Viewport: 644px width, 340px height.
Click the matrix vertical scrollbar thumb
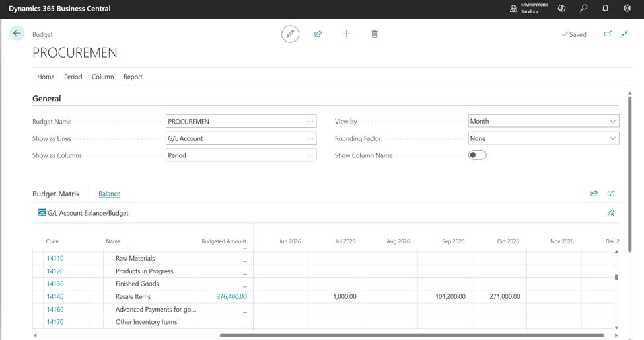(616, 277)
